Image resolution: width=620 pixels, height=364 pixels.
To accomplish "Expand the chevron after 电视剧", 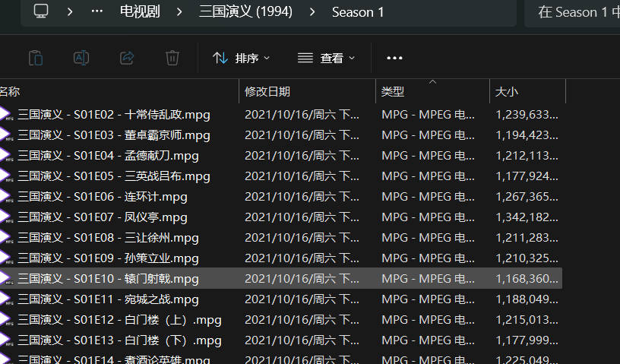I will (179, 12).
